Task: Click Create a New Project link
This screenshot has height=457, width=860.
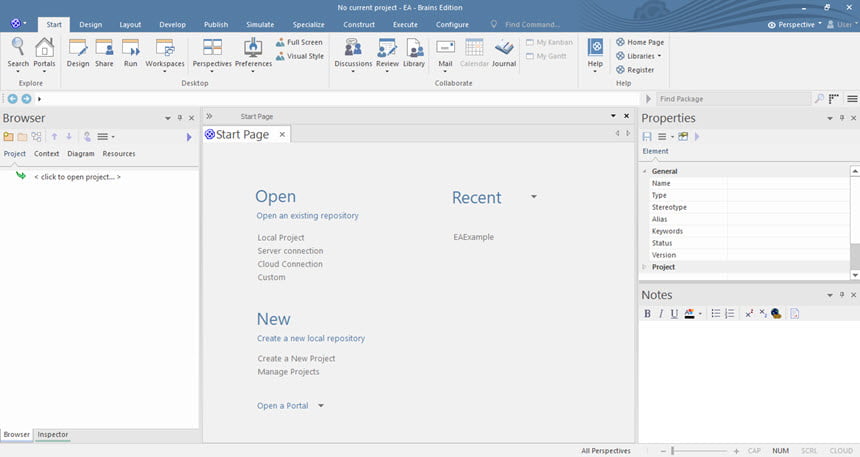Action: [296, 358]
